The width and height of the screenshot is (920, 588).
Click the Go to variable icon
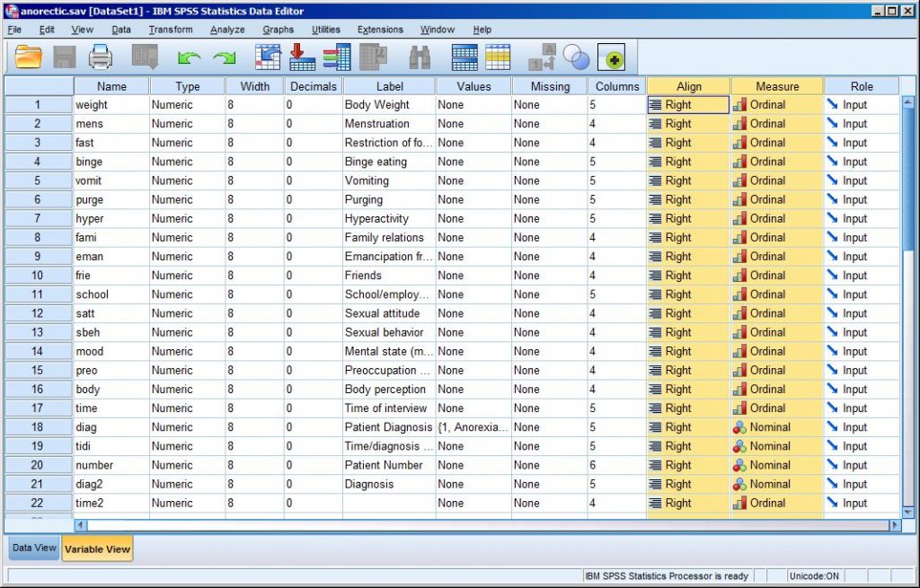click(x=303, y=57)
